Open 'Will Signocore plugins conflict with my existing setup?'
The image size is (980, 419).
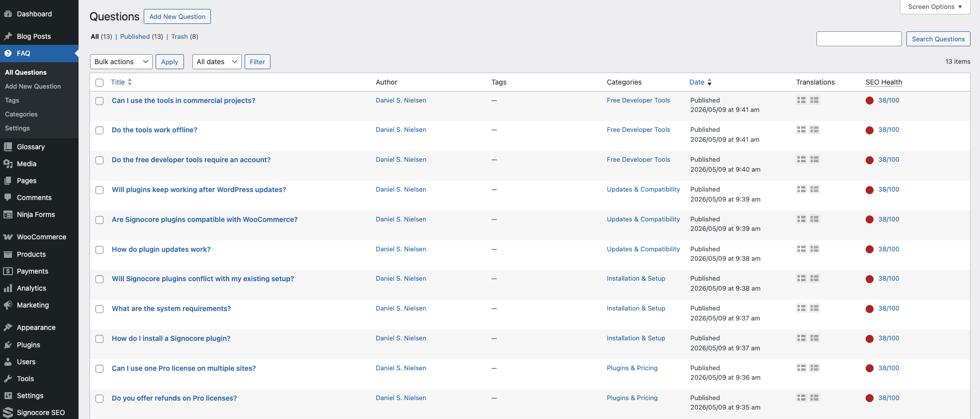coord(203,279)
